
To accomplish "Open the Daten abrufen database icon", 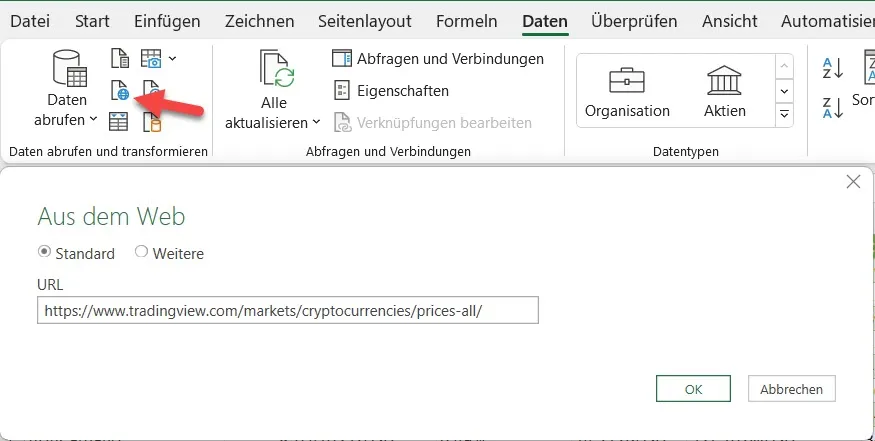I will pyautogui.click(x=69, y=68).
